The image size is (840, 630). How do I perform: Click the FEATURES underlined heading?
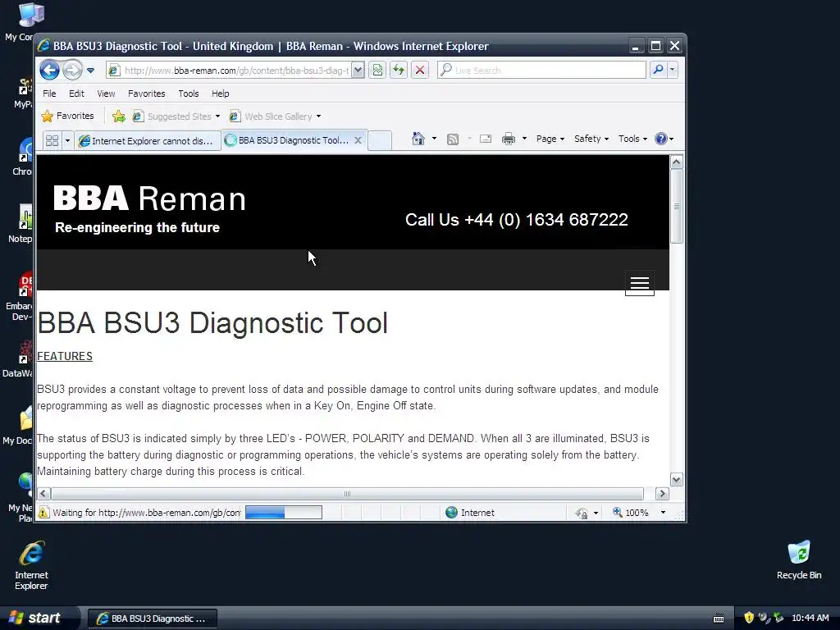[x=65, y=356]
